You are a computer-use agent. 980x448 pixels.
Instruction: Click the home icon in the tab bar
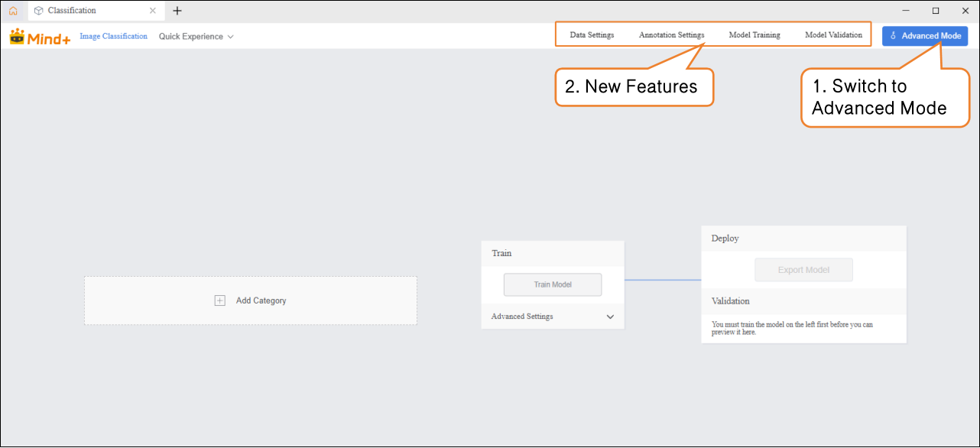13,11
